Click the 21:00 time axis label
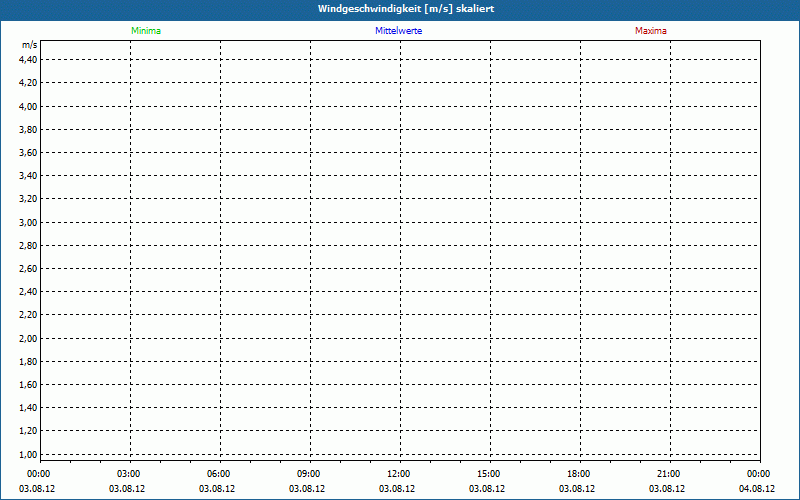 [669, 474]
